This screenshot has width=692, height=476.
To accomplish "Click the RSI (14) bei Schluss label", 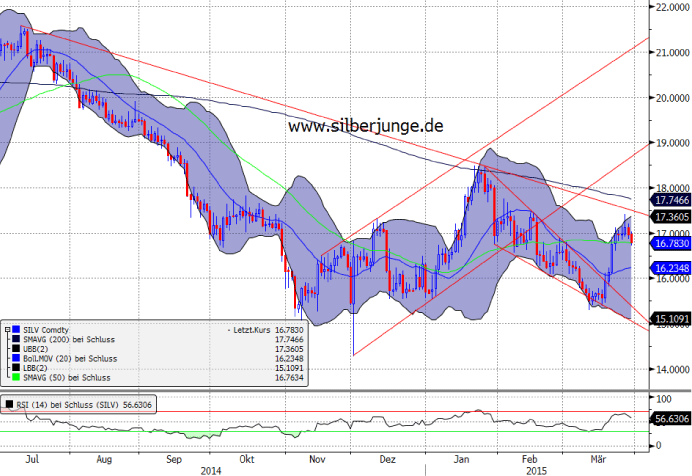I will pos(75,403).
